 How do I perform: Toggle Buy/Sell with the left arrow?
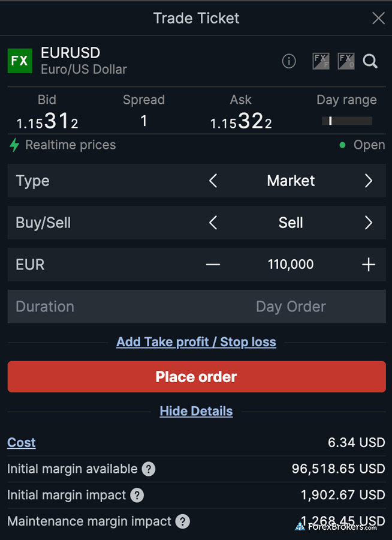(213, 223)
